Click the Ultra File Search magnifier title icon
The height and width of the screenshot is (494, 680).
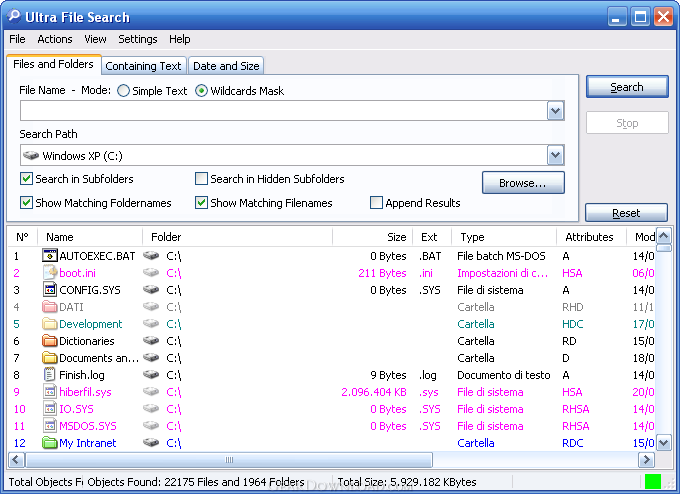point(13,16)
